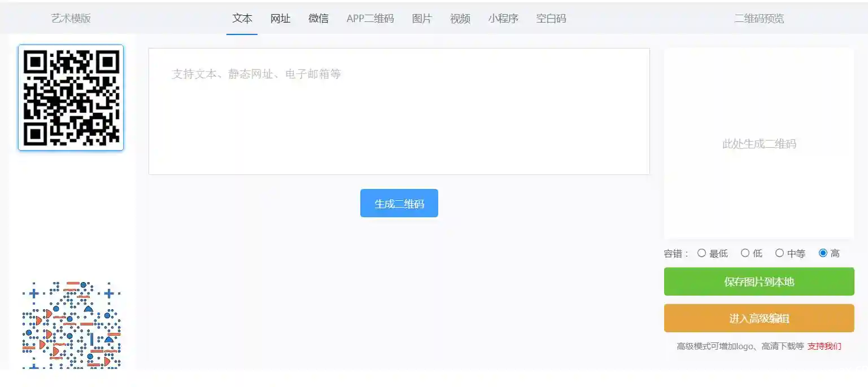Open the 网址 tab
The image size is (868, 387).
click(280, 18)
